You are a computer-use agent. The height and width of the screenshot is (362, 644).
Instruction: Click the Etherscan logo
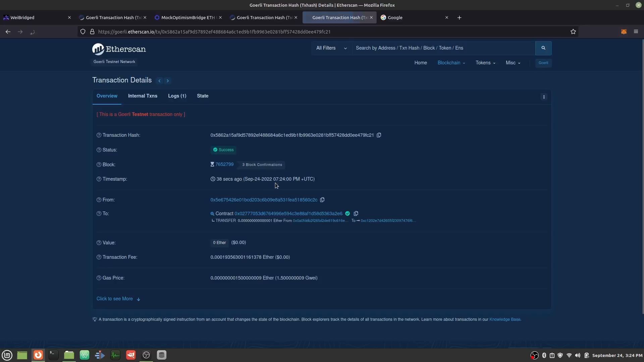pos(119,49)
